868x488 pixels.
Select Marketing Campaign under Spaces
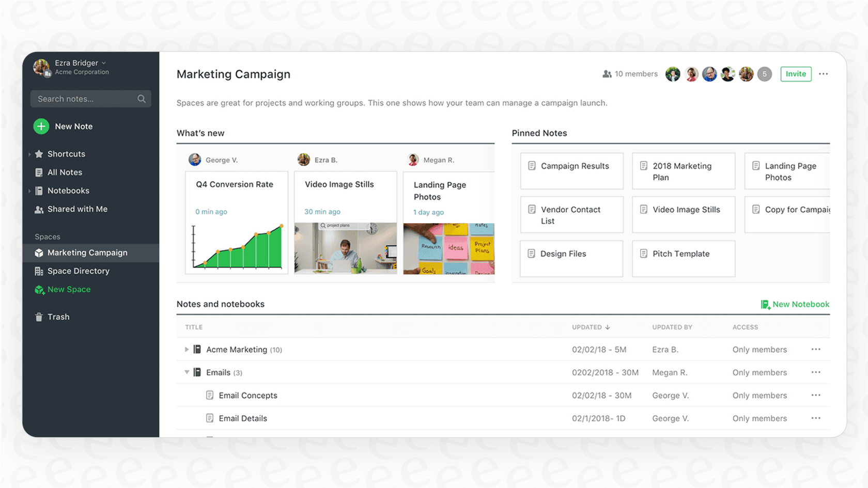87,253
